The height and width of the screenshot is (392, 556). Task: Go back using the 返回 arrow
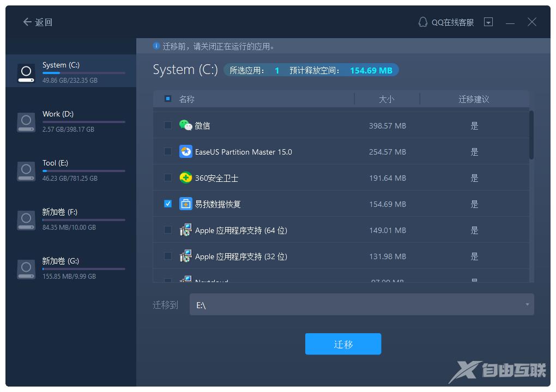(37, 22)
